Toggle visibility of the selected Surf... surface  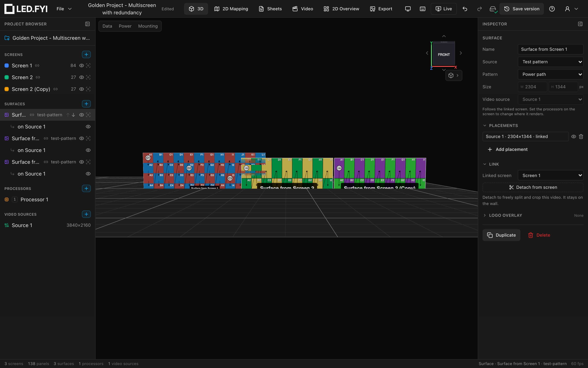click(x=82, y=115)
